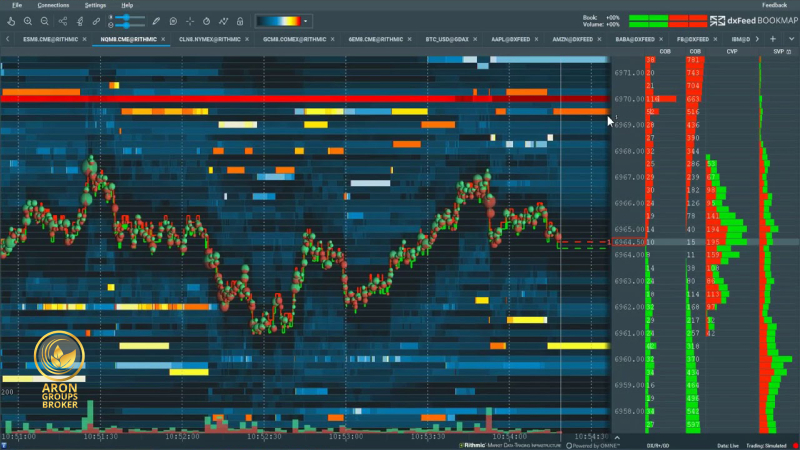
Task: Add a new instrument tab with plus
Action: (x=773, y=39)
